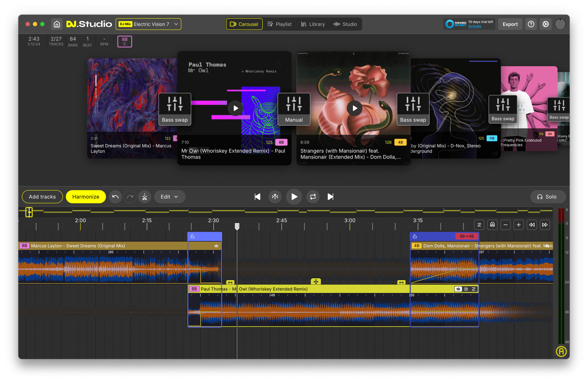Viewport: 588px width, 381px height.
Task: Click the jump-to-playhead center icon
Action: 275,197
